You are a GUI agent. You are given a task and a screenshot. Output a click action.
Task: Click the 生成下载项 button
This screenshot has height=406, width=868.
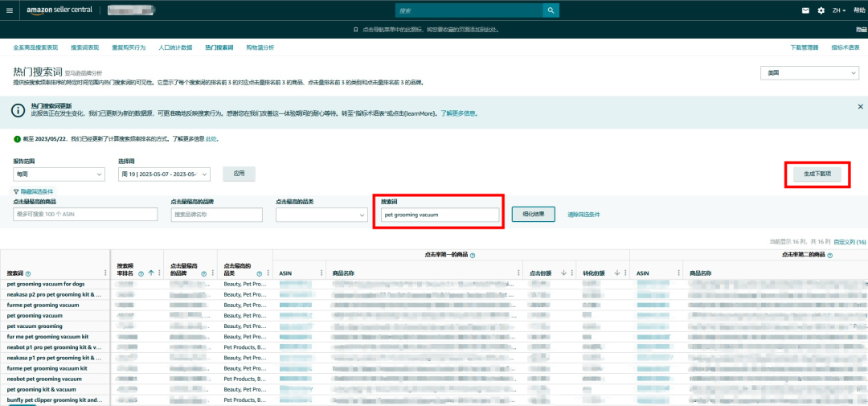[x=817, y=174]
